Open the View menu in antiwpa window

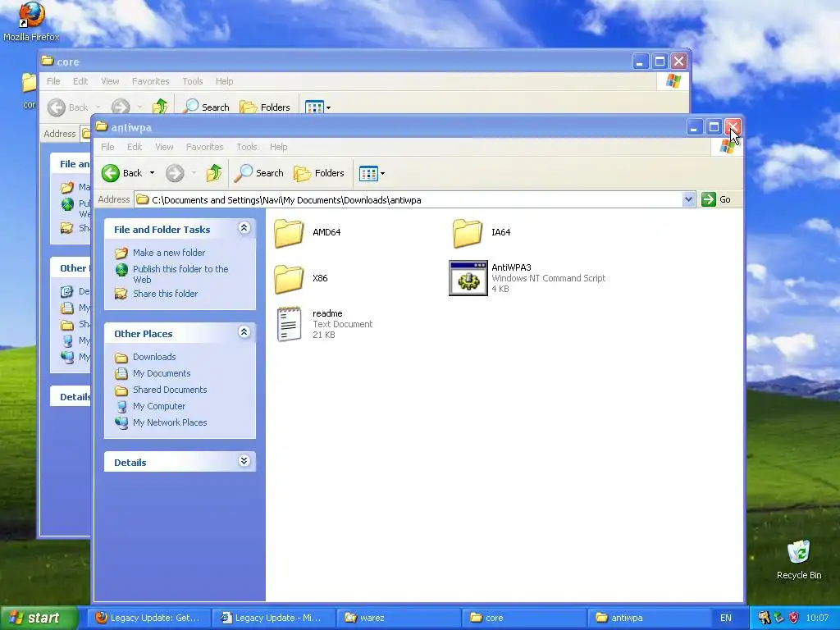coord(164,147)
